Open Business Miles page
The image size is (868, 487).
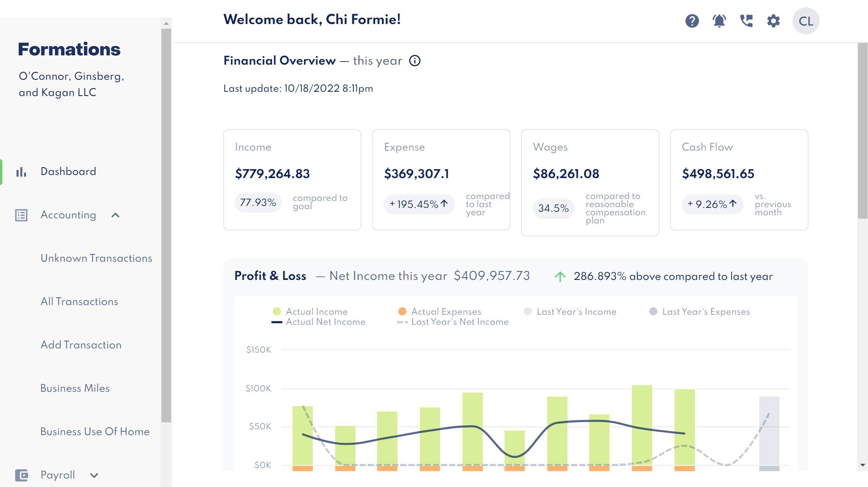[75, 388]
